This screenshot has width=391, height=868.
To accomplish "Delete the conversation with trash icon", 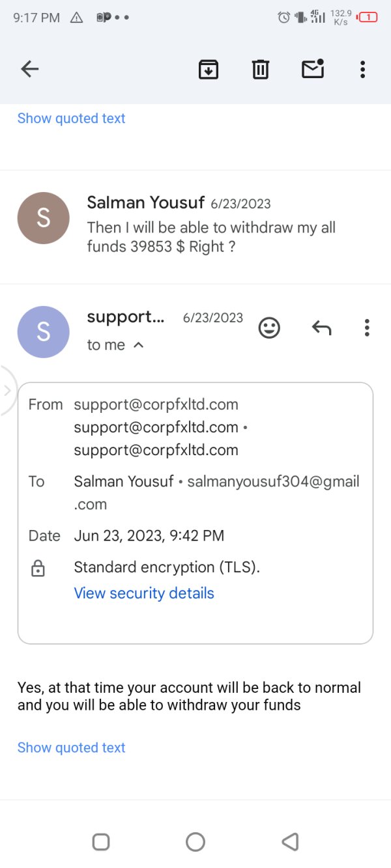I will pos(261,69).
